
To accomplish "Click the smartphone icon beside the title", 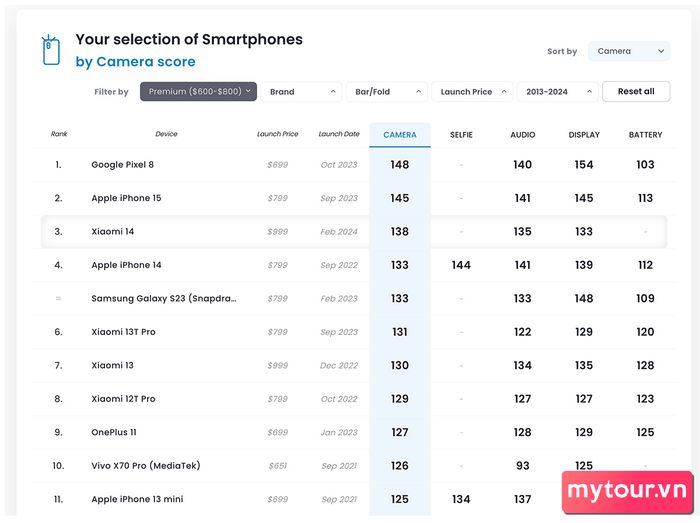I will coord(50,51).
